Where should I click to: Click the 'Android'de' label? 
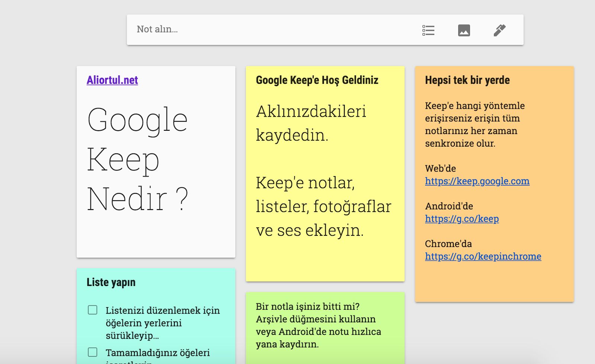(x=449, y=206)
